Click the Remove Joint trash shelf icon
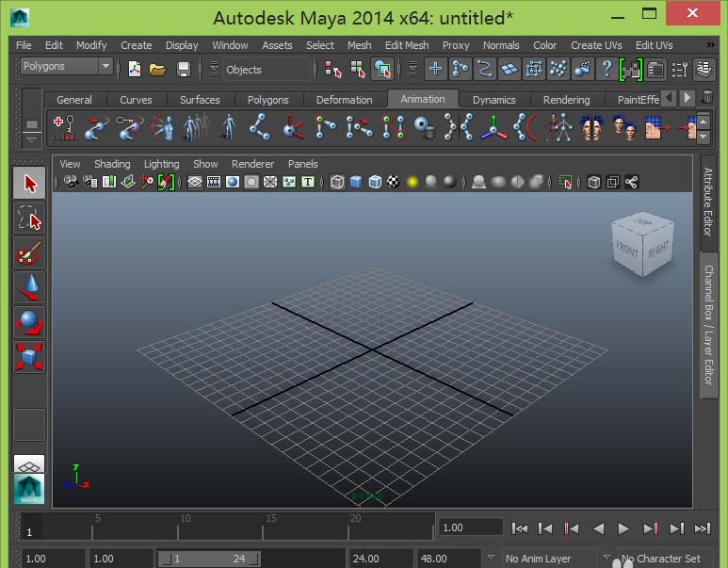 pyautogui.click(x=425, y=127)
